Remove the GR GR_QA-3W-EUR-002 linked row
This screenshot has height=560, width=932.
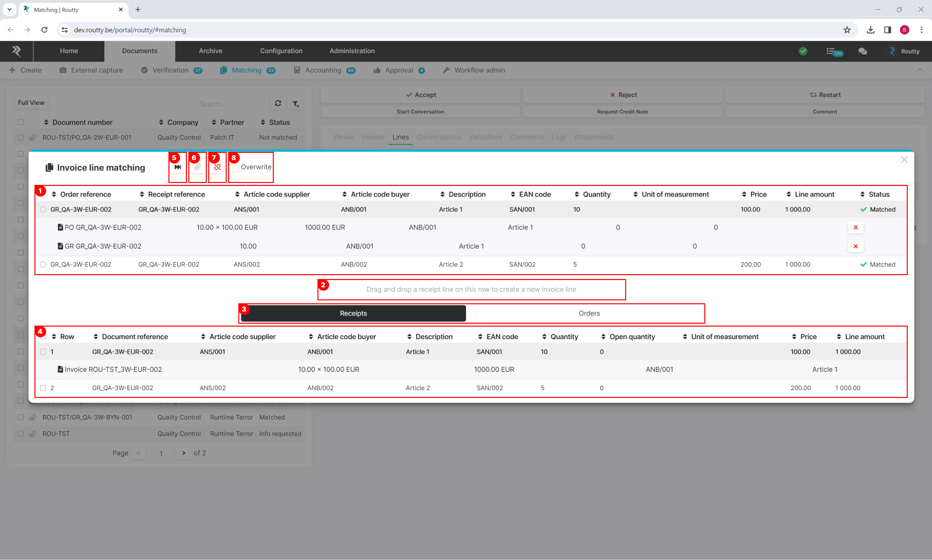pos(855,246)
